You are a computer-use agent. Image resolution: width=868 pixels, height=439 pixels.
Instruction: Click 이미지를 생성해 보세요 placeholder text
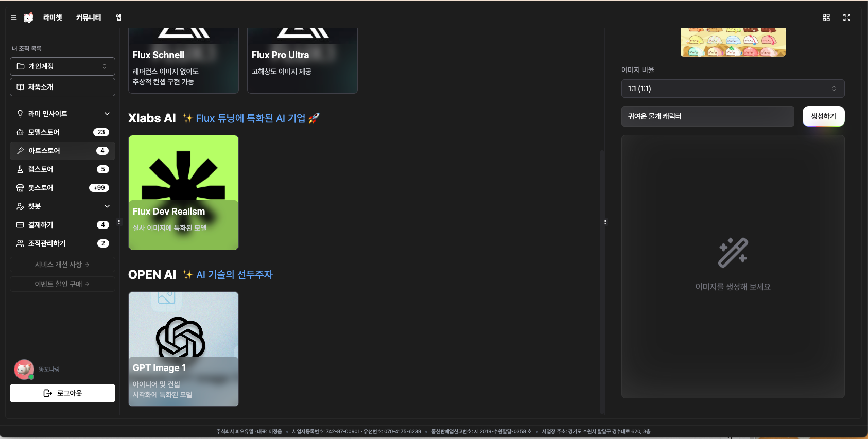click(x=733, y=287)
